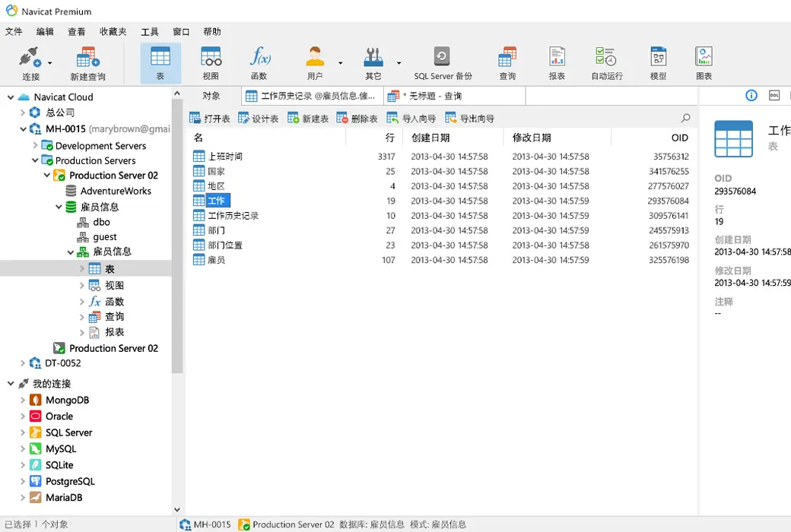Open the 窗口 menu

(181, 32)
